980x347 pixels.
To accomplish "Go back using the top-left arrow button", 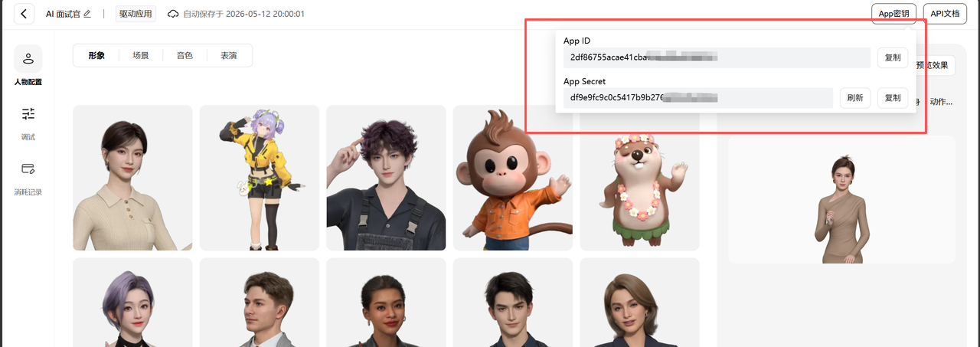I will tap(24, 14).
